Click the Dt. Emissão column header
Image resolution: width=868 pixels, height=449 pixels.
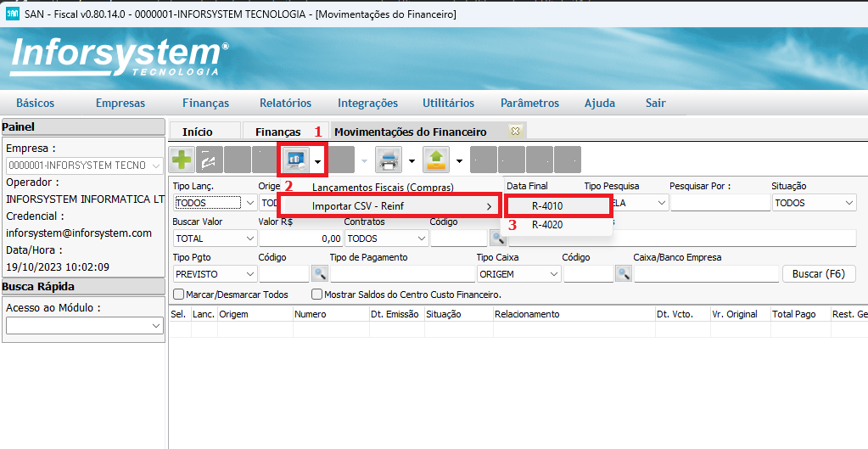tap(397, 314)
